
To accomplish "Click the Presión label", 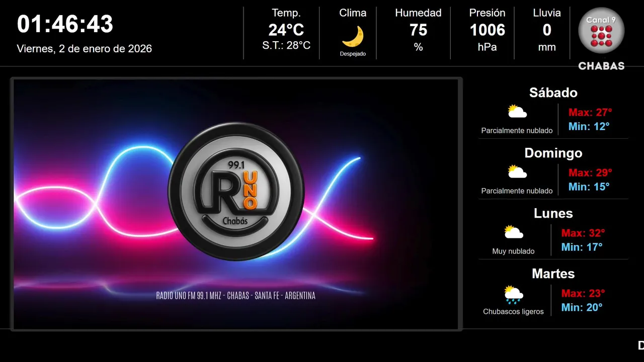I will [487, 13].
